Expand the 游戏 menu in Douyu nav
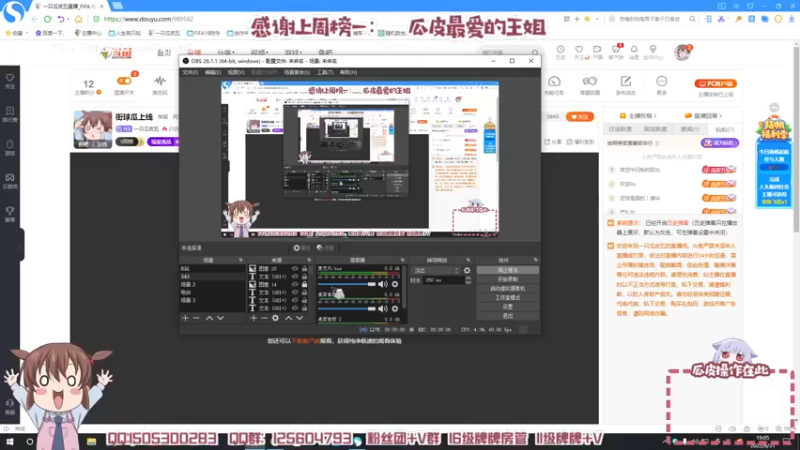 [293, 53]
